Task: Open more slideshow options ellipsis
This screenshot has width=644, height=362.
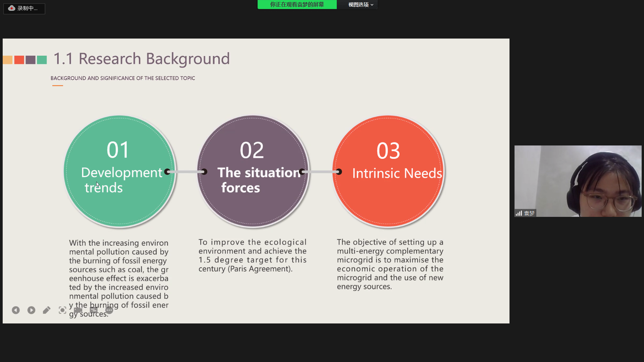Action: 109,310
